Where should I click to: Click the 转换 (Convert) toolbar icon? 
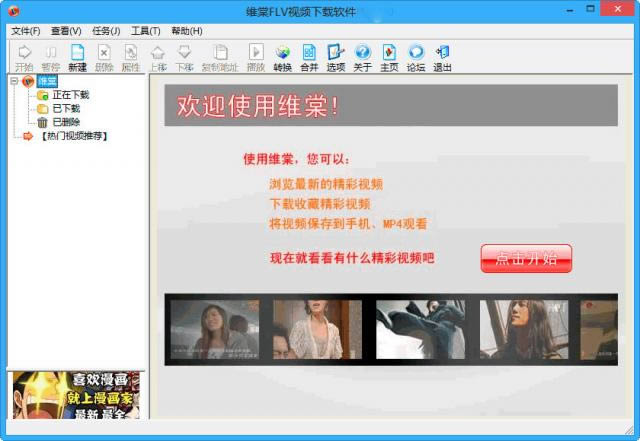(282, 57)
